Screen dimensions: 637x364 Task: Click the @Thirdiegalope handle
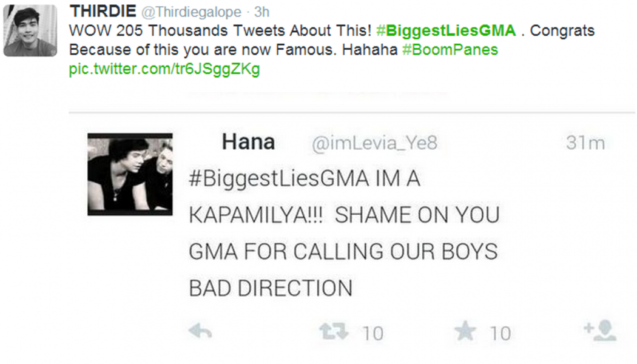point(191,12)
